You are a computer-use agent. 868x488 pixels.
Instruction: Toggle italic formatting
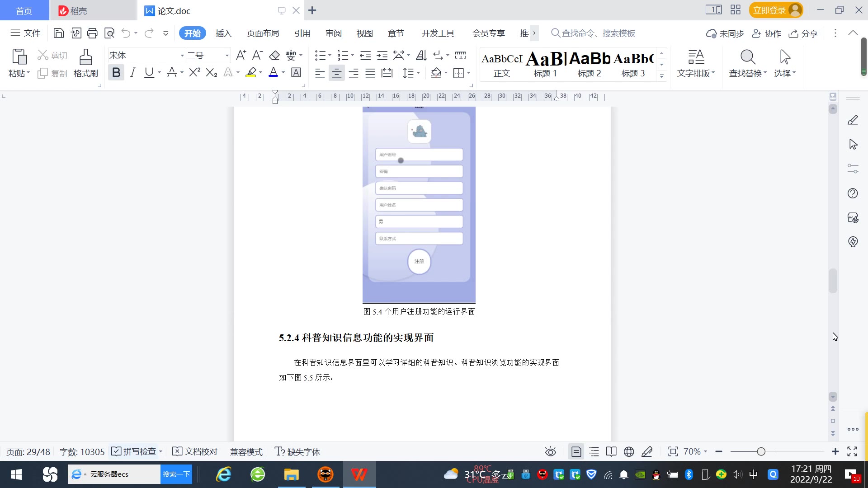point(132,72)
